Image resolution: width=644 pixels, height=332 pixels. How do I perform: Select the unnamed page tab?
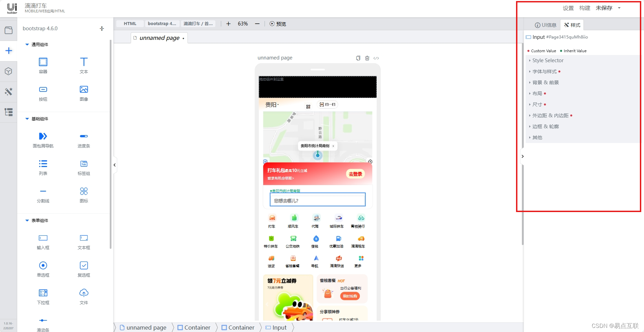tap(159, 38)
